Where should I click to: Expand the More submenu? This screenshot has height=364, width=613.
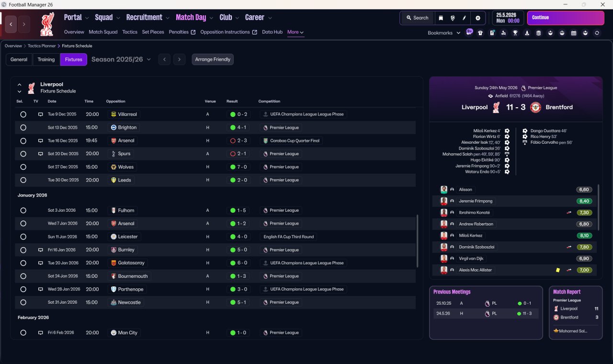295,32
